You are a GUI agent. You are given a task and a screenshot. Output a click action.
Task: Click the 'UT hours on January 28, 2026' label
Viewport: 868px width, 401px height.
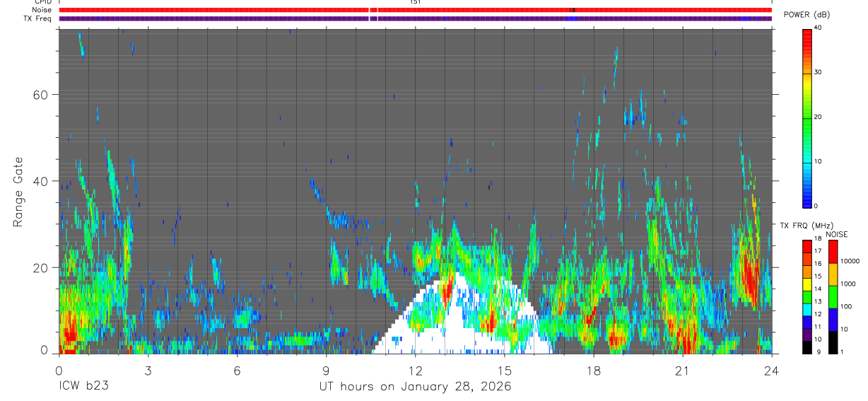[x=415, y=387]
